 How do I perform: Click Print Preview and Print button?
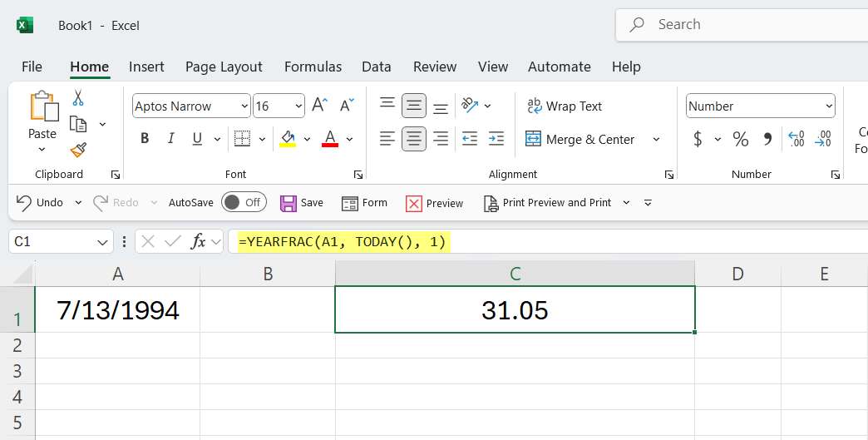point(549,203)
